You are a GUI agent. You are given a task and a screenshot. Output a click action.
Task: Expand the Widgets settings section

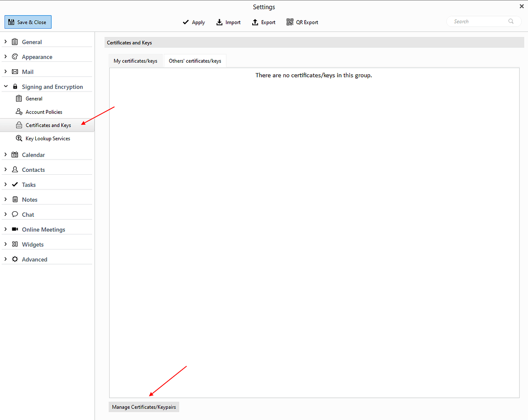coord(5,244)
